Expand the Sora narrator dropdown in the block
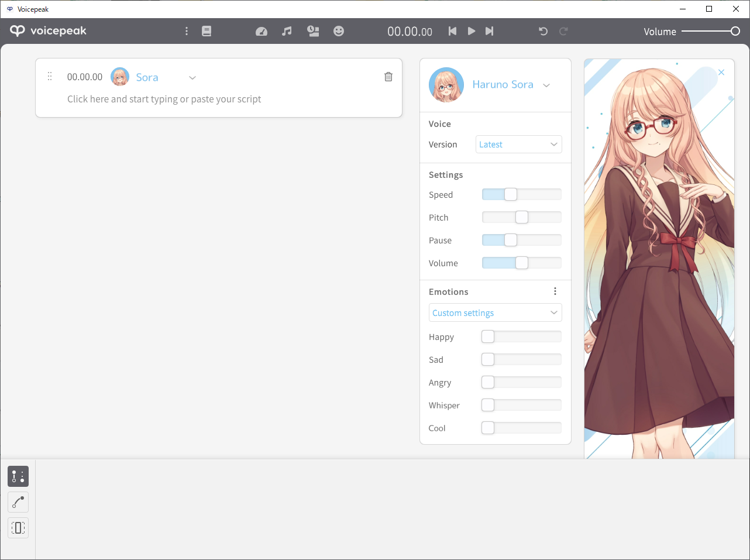The width and height of the screenshot is (750, 560). point(192,78)
